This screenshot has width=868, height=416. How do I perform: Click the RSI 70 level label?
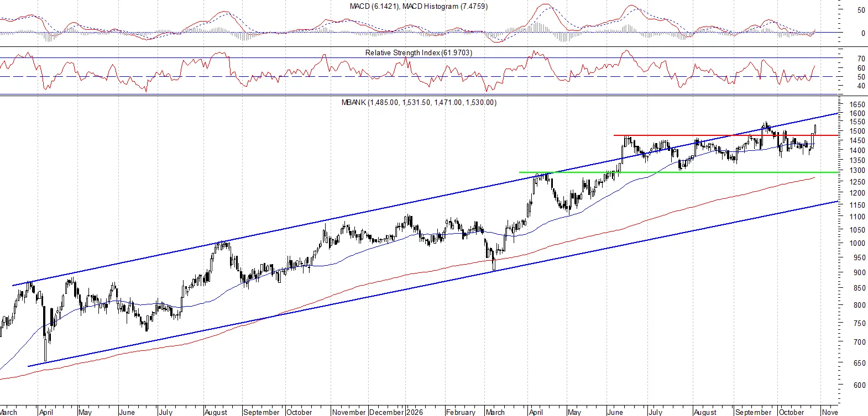tap(861, 59)
